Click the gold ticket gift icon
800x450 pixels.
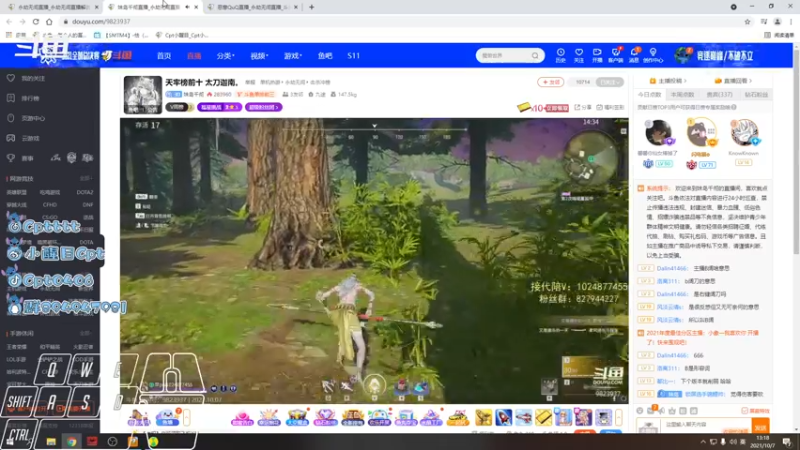543,417
